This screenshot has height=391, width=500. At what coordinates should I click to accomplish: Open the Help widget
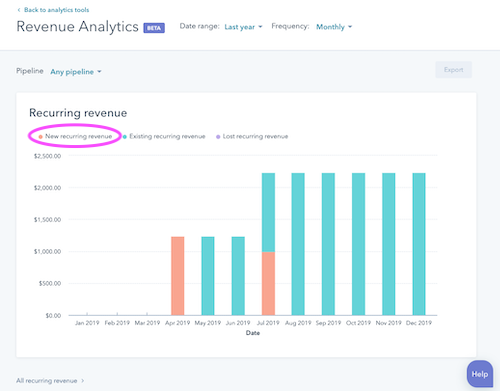(480, 374)
